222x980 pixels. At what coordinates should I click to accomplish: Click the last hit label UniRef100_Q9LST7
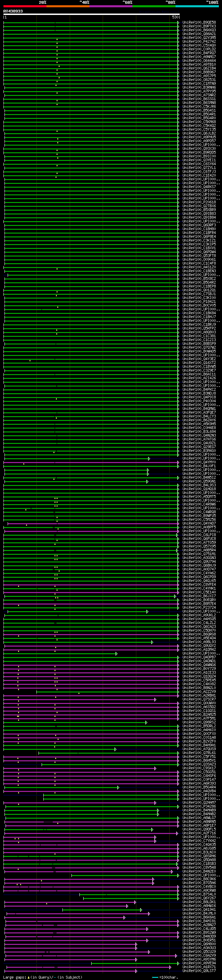tap(199, 971)
